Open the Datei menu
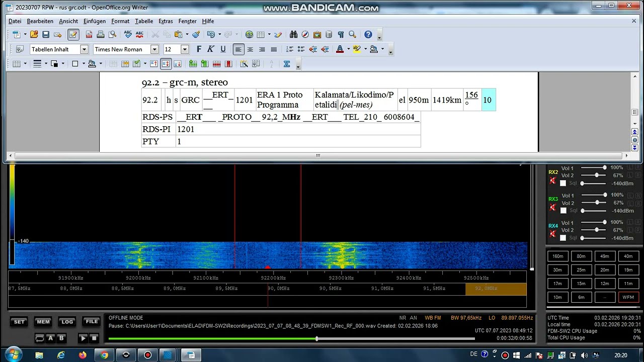 click(15, 21)
